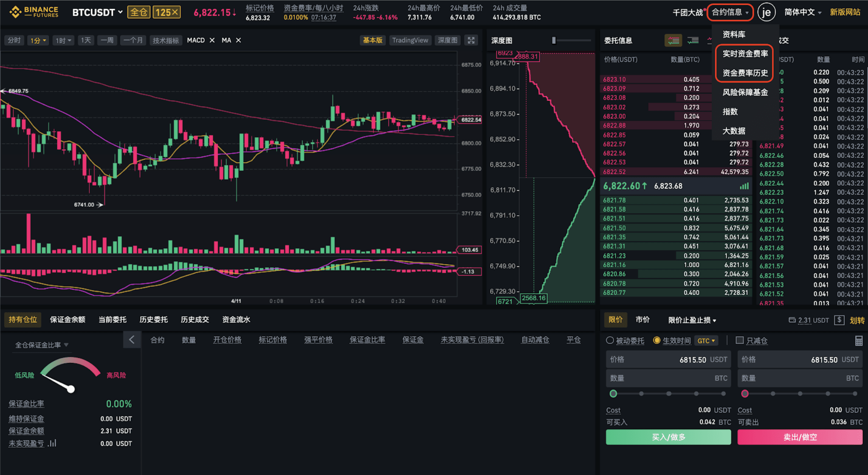Click the dollar-sign icon next to 划转

pyautogui.click(x=839, y=320)
